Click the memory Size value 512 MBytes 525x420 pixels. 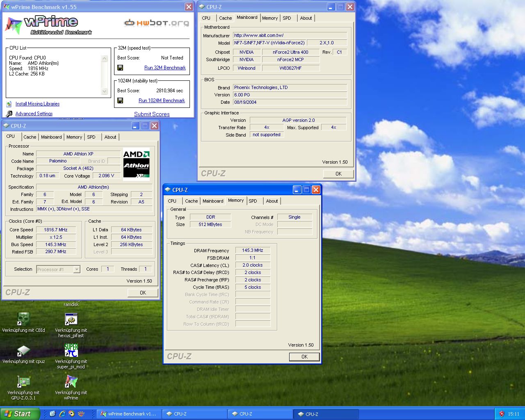pos(210,225)
